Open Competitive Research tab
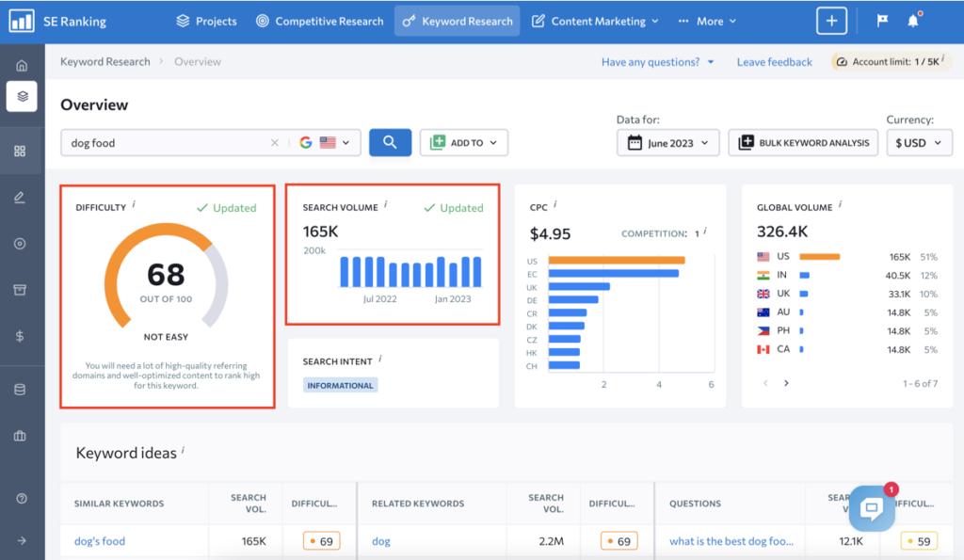The width and height of the screenshot is (964, 560). [x=319, y=21]
